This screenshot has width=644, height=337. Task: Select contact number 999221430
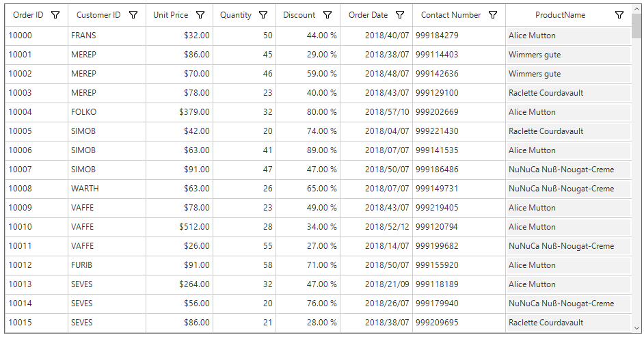click(x=459, y=131)
